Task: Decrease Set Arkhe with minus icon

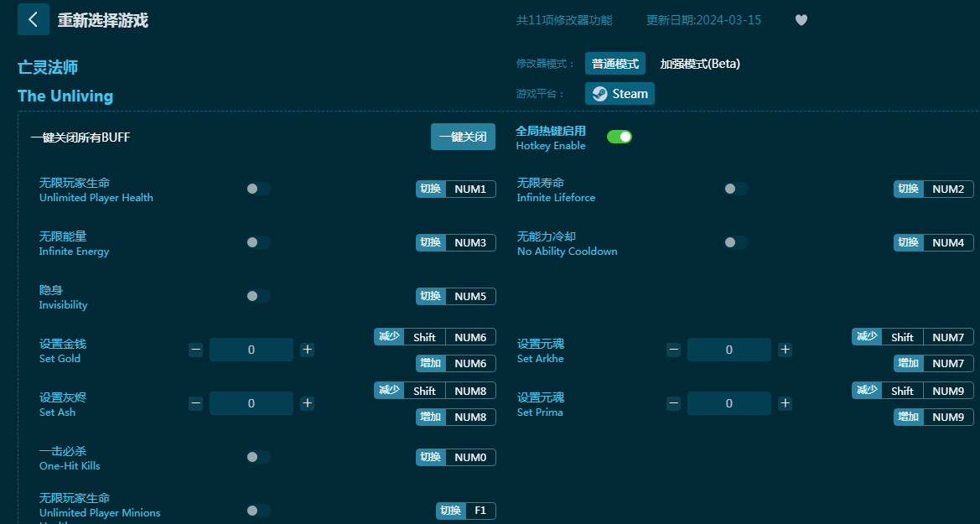Action: point(673,350)
